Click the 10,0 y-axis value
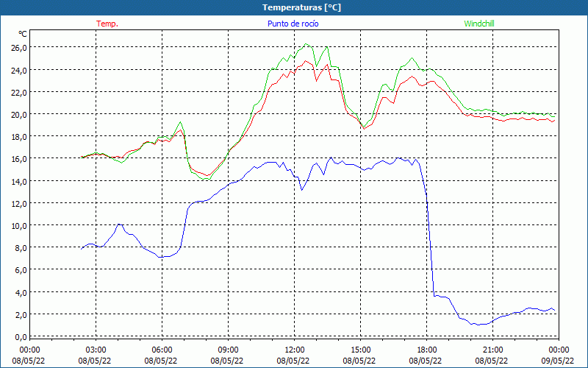Viewport: 588px width, 368px height. coord(18,226)
